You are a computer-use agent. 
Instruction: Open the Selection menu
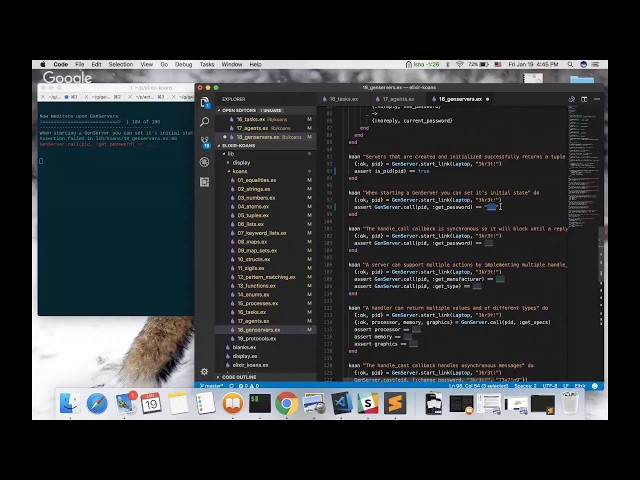click(121, 64)
